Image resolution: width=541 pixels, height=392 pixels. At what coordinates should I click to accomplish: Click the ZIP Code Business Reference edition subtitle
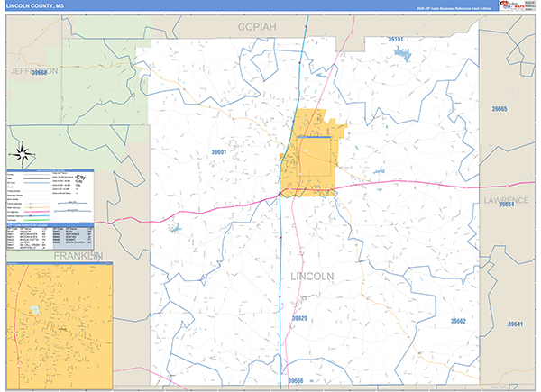[x=454, y=8]
